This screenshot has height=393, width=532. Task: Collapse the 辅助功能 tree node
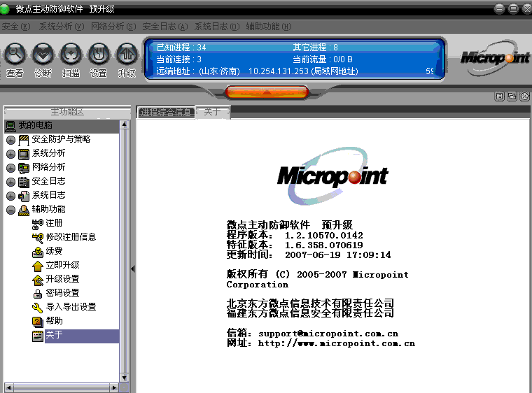(x=10, y=210)
